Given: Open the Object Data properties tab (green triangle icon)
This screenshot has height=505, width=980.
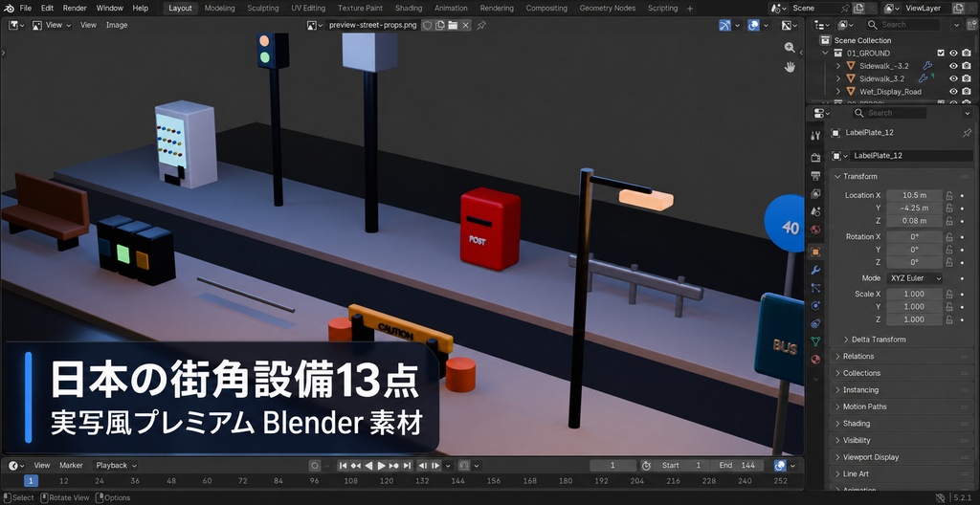Looking at the screenshot, I should click(x=815, y=341).
